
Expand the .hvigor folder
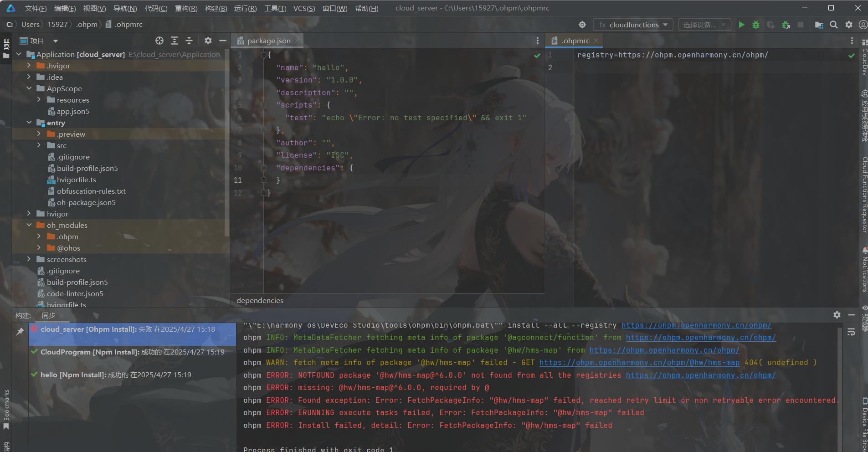pyautogui.click(x=29, y=66)
